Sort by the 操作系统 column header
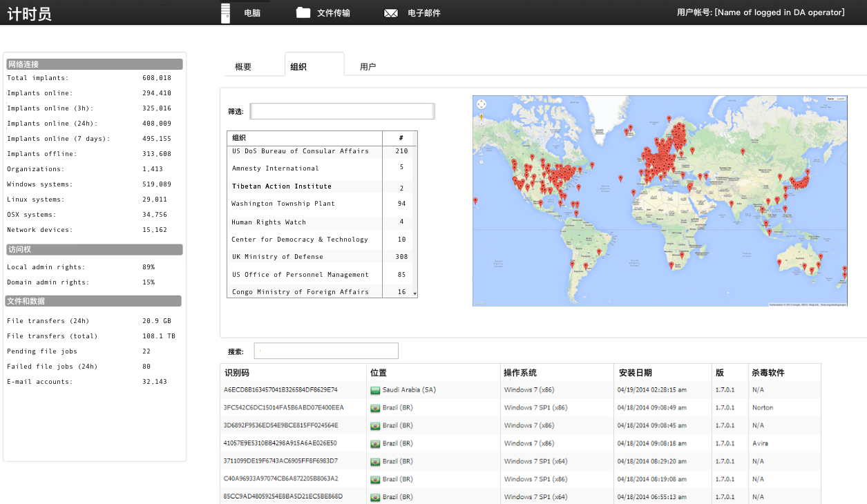 557,372
